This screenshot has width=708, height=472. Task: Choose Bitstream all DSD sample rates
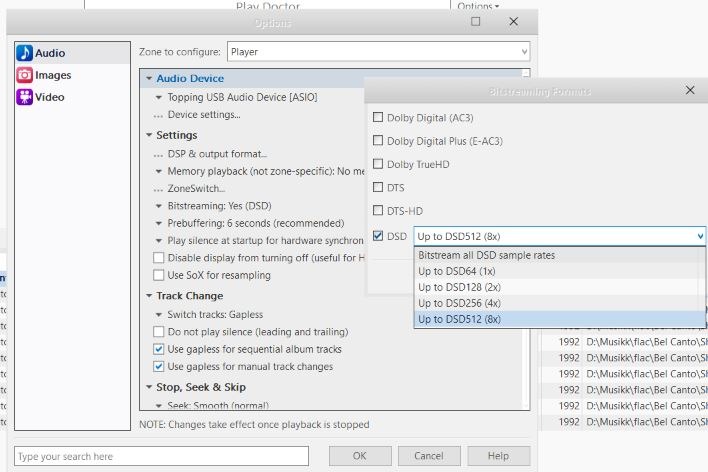[559, 255]
